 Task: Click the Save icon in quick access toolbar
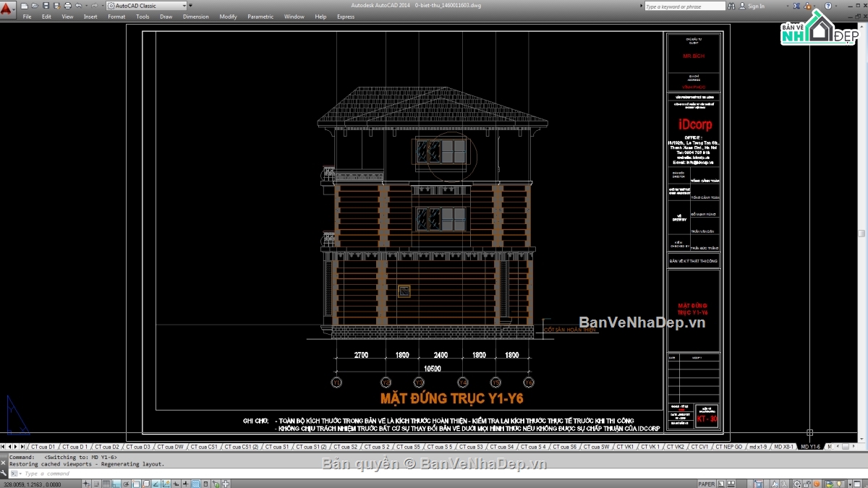coord(46,6)
